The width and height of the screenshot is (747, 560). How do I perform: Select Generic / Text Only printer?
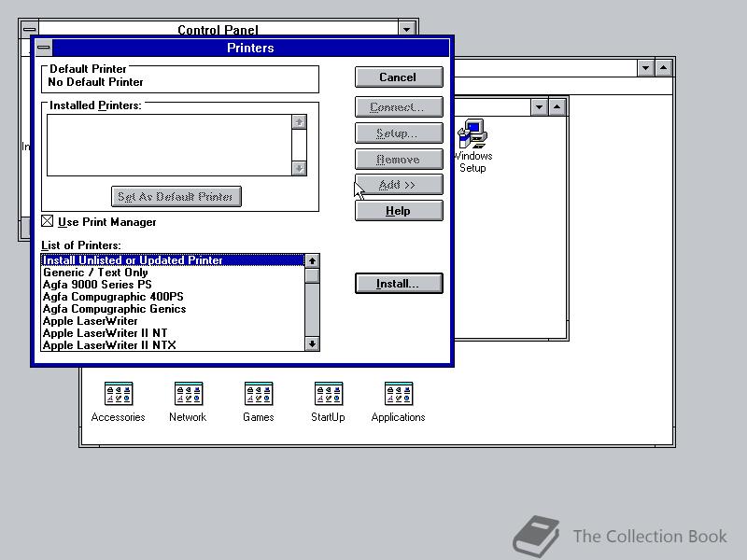(x=112, y=271)
